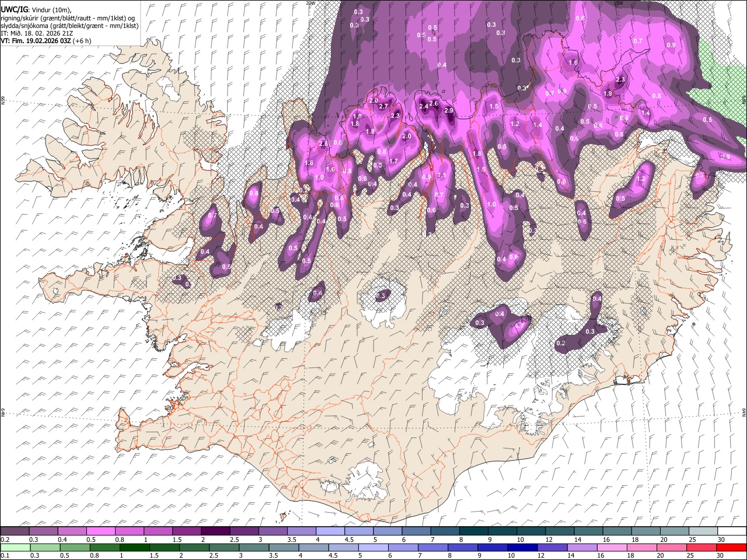Click the pale blue upper swatch at 4

pyautogui.click(x=330, y=531)
